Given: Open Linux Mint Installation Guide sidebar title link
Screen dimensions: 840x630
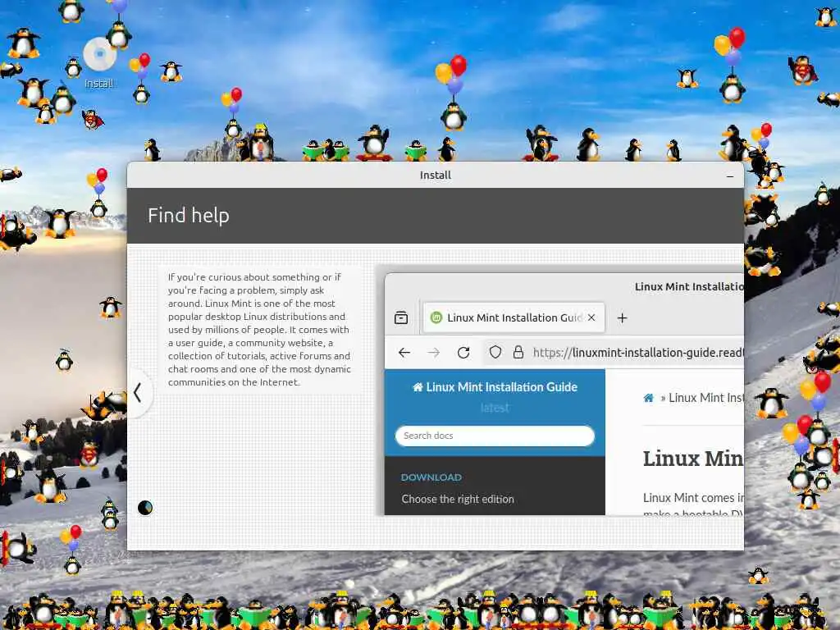Looking at the screenshot, I should click(495, 387).
